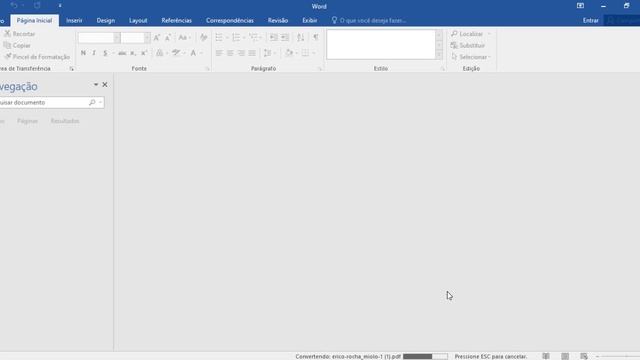Toggle bold (N) formatting

(83, 53)
